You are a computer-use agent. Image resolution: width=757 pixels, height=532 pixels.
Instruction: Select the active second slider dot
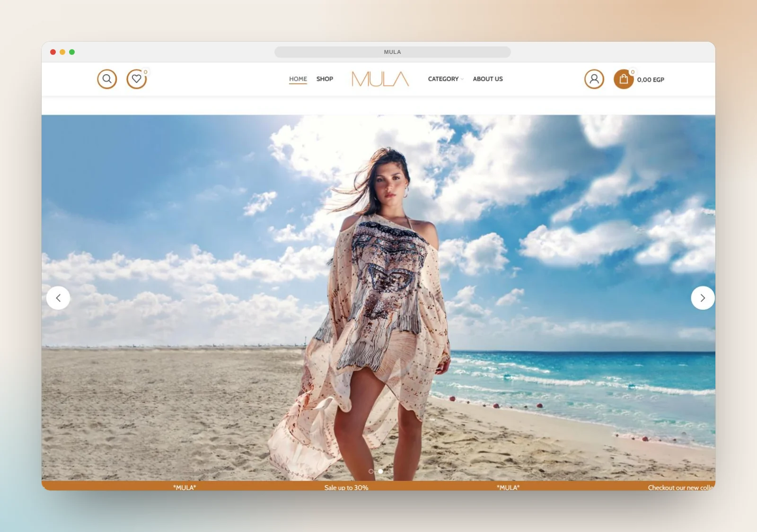click(380, 471)
